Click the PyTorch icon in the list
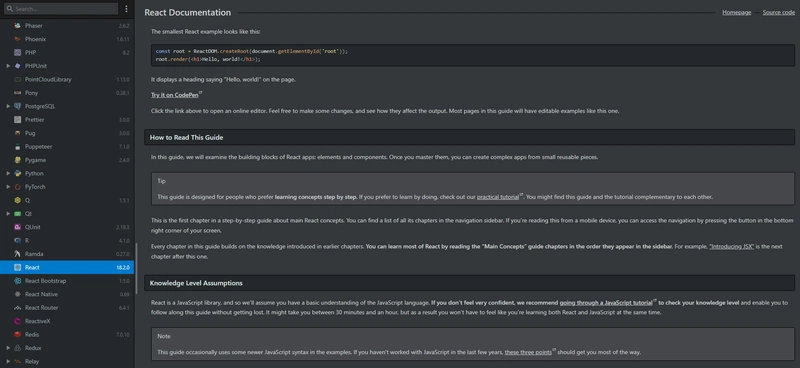Screen dimensions: 800x368 click(17, 187)
